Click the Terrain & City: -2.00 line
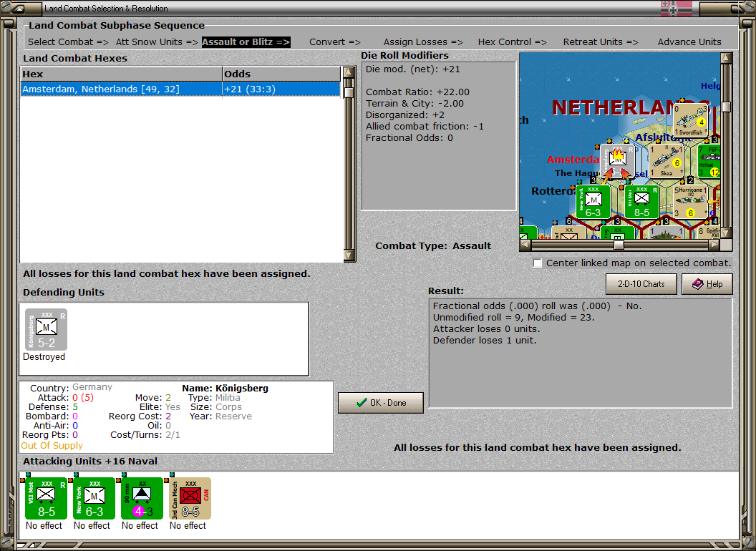 point(415,103)
